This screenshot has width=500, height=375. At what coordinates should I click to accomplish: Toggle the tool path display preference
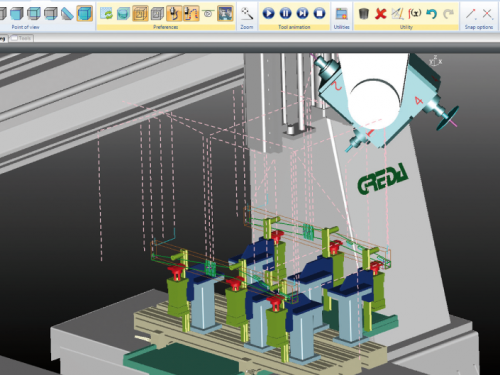tap(191, 14)
